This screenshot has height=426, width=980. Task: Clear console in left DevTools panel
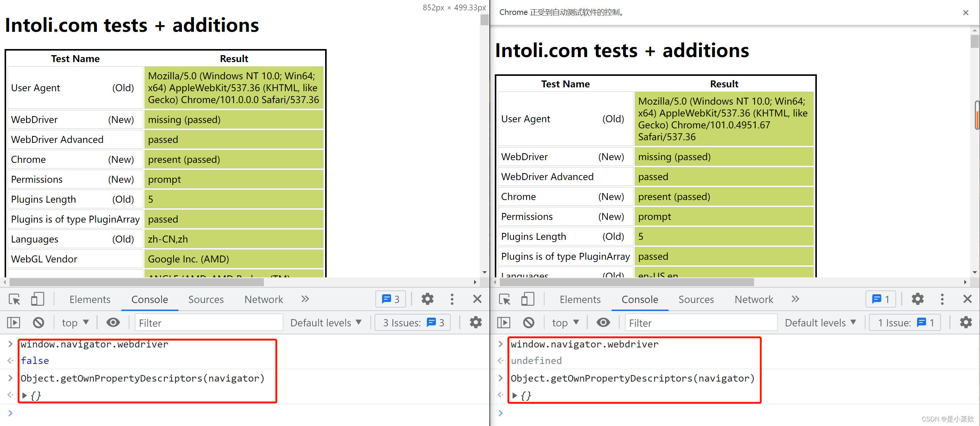pyautogui.click(x=38, y=323)
